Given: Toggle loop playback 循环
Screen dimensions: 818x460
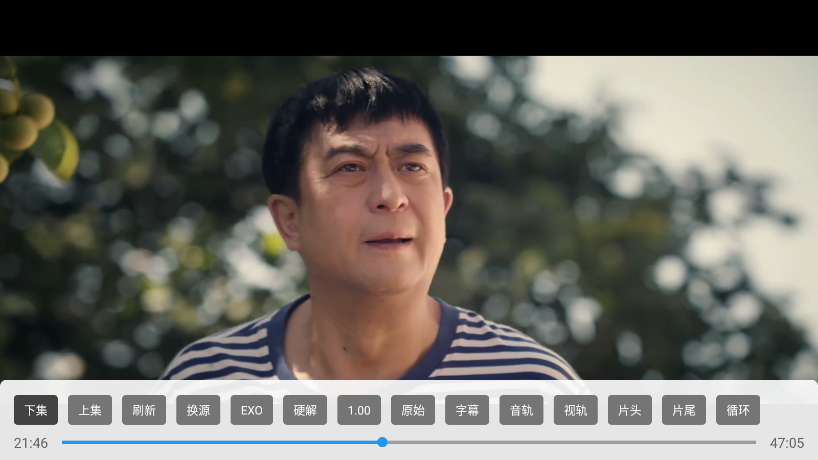Looking at the screenshot, I should click(x=738, y=410).
